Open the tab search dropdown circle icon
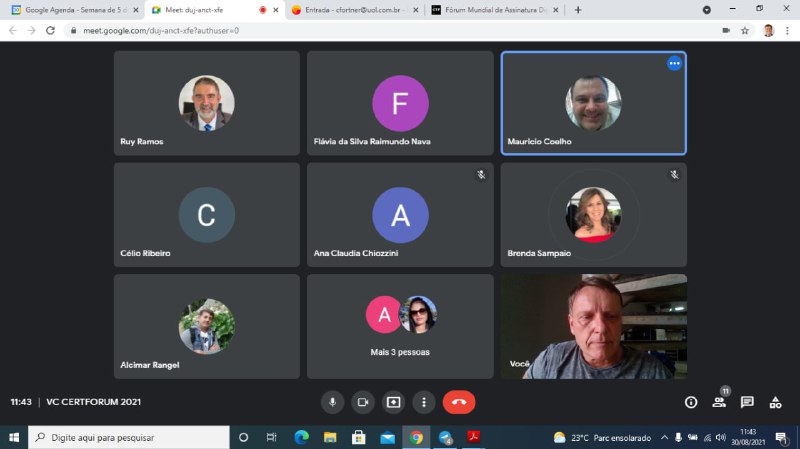This screenshot has height=449, width=800. coord(707,10)
